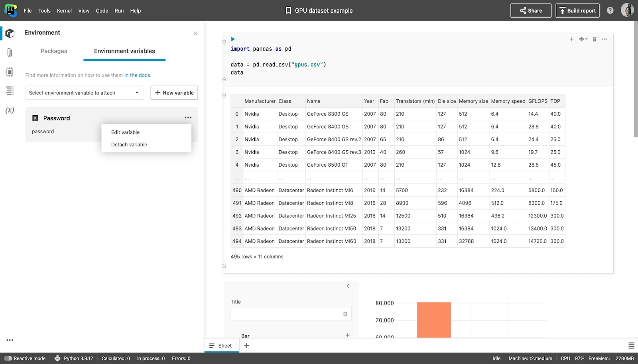Click 'GeForce 8500 GT' table cell
The width and height of the screenshot is (638, 364).
pyautogui.click(x=334, y=165)
